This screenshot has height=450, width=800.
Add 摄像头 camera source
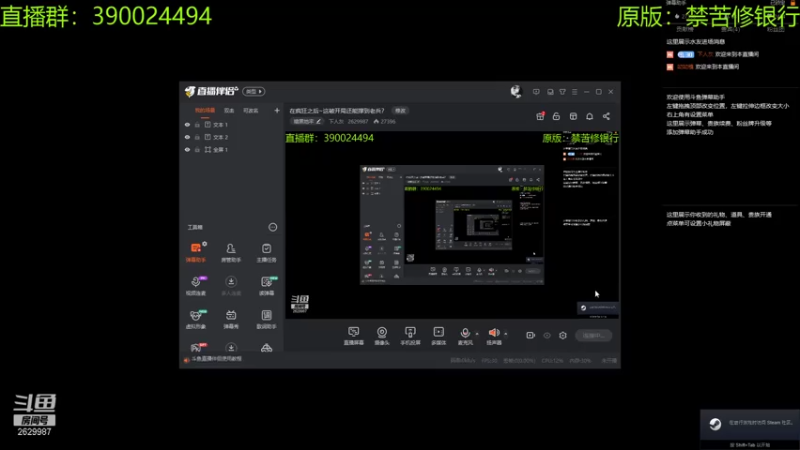click(382, 336)
